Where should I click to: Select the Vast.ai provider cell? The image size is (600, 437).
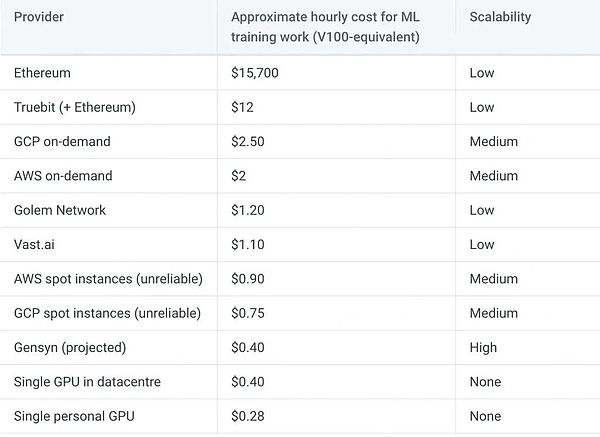[x=37, y=244]
